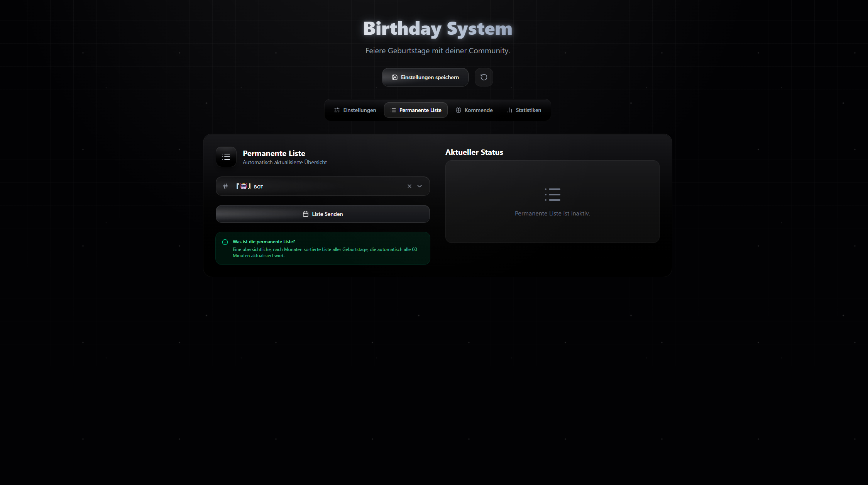Click the gift icon on Kommende tab
Viewport: 868px width, 485px height.
point(459,110)
